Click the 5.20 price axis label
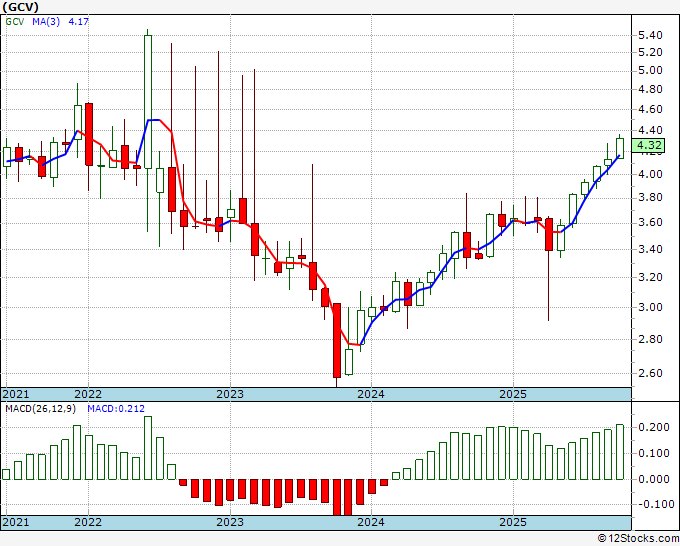The height and width of the screenshot is (546, 680). (650, 52)
